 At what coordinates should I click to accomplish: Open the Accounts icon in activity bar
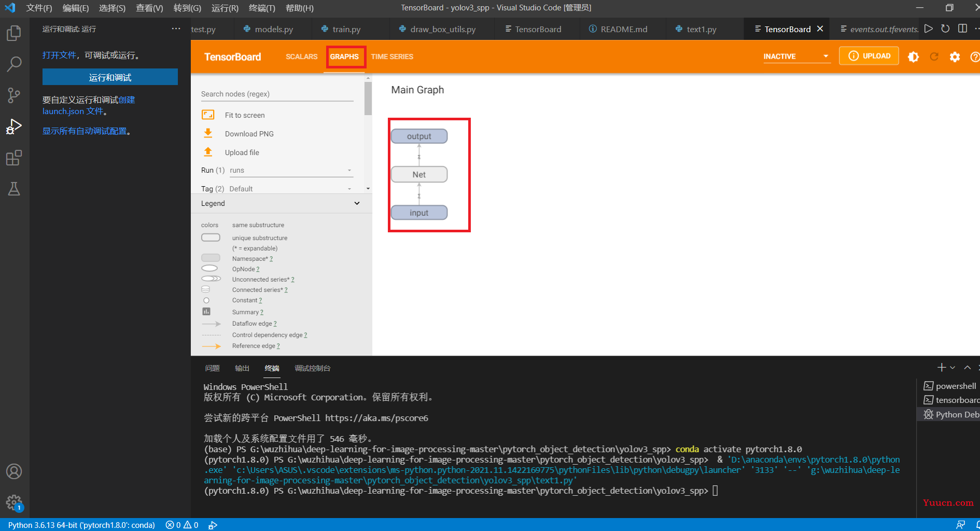tap(14, 471)
